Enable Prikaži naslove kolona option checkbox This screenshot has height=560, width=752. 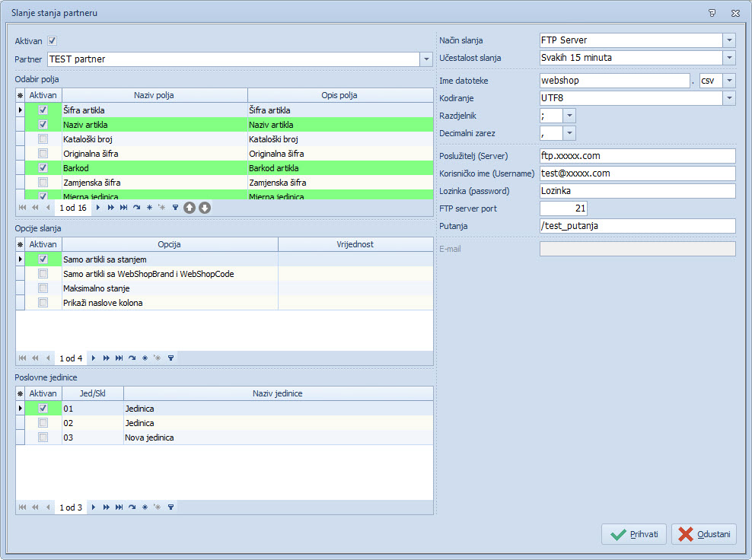click(x=43, y=303)
